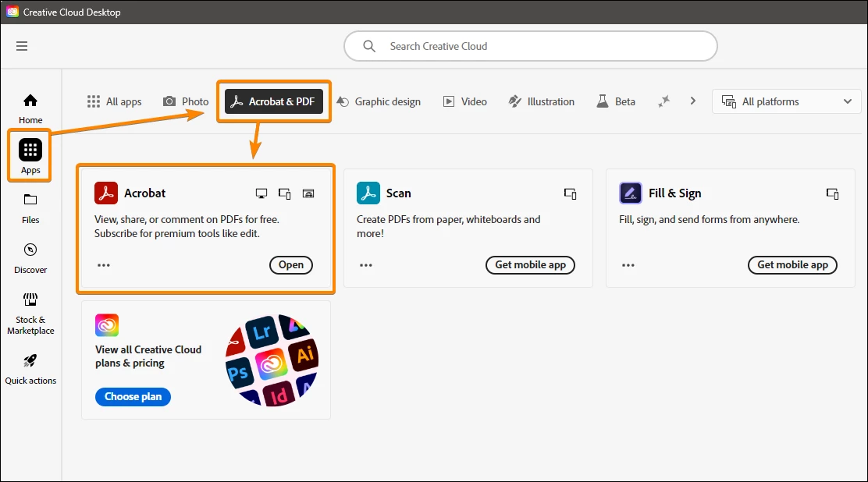The image size is (868, 482).
Task: Click the partly hidden tab icon after Beta
Action: click(663, 101)
